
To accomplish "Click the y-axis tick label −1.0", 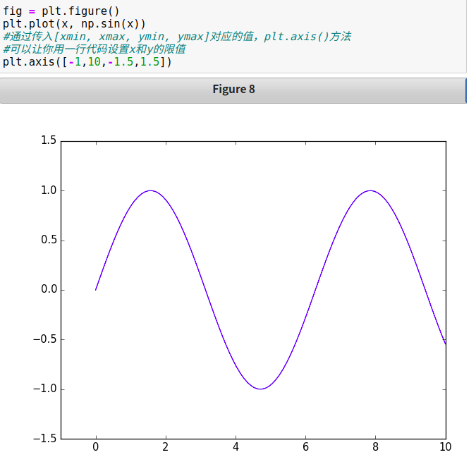I will tap(45, 389).
